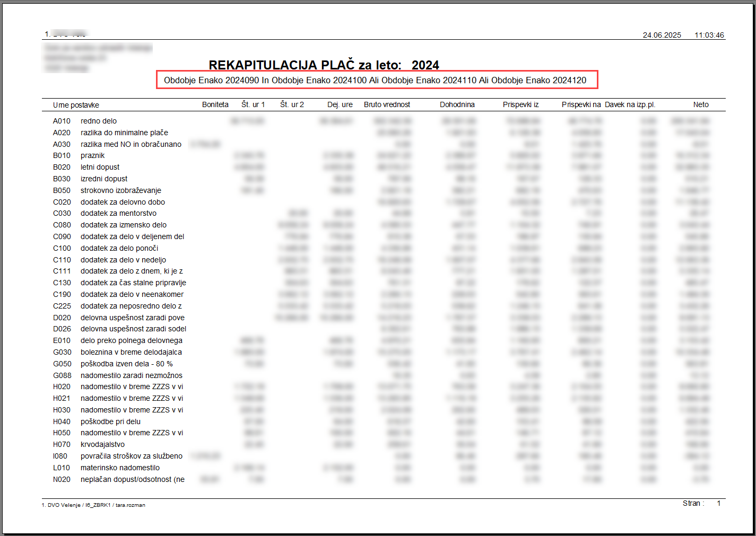Select the row code C190
The height and width of the screenshot is (536, 756).
(62, 294)
